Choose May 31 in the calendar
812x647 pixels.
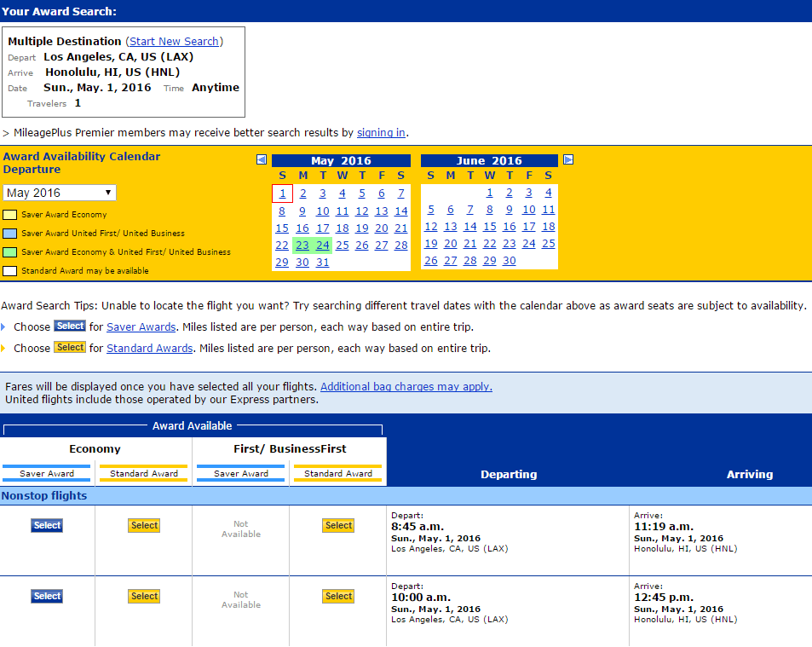tap(323, 262)
